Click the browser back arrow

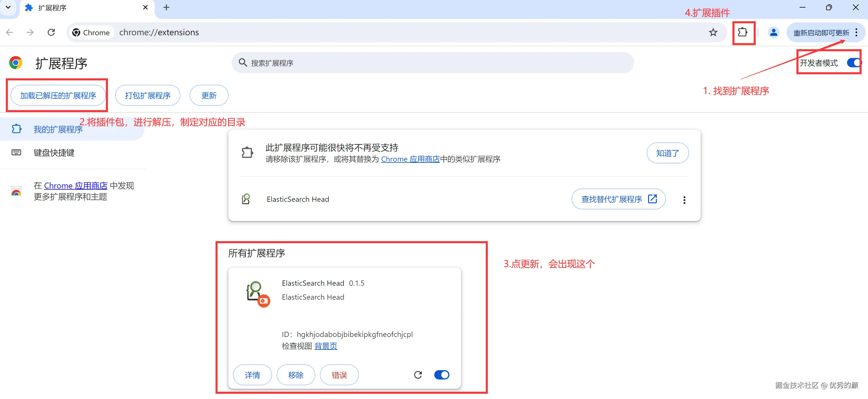pyautogui.click(x=9, y=32)
